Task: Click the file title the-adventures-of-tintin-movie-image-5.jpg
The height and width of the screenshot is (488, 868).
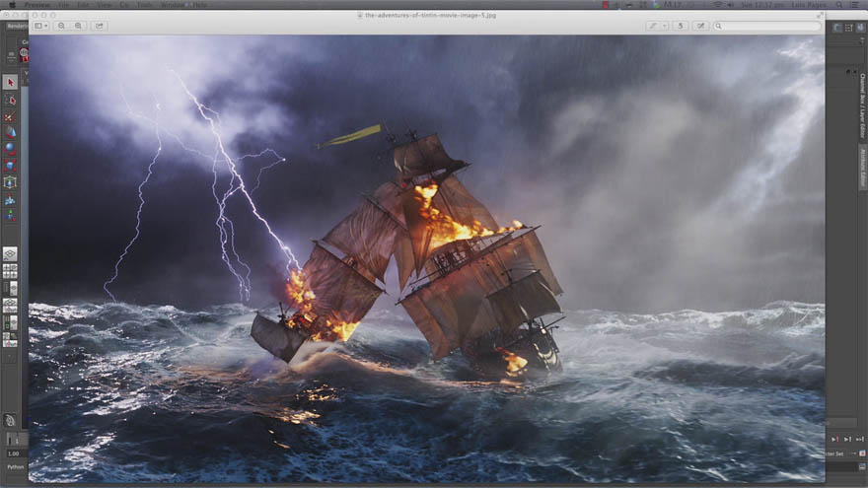Action: tap(430, 16)
